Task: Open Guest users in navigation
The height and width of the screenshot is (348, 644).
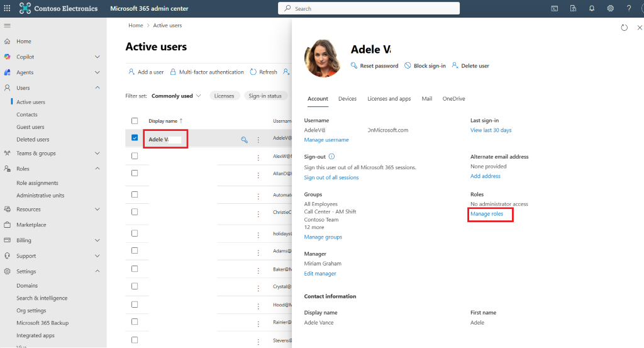Action: pos(30,127)
